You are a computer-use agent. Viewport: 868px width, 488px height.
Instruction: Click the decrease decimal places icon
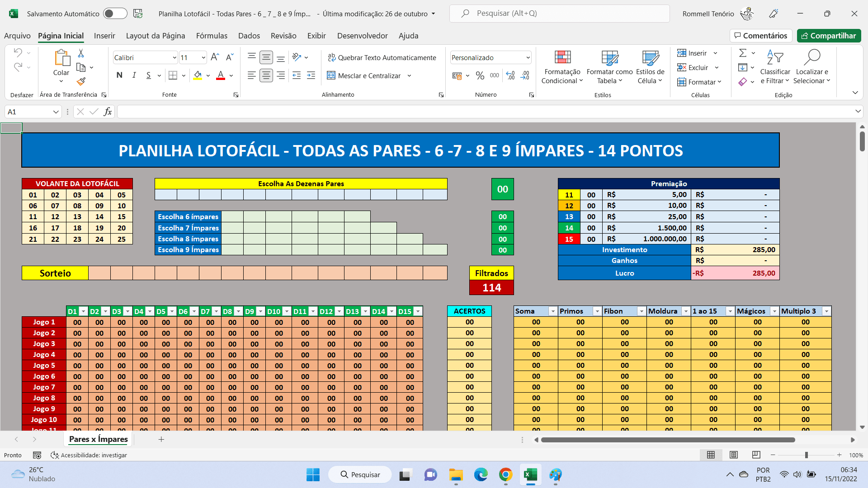[525, 75]
